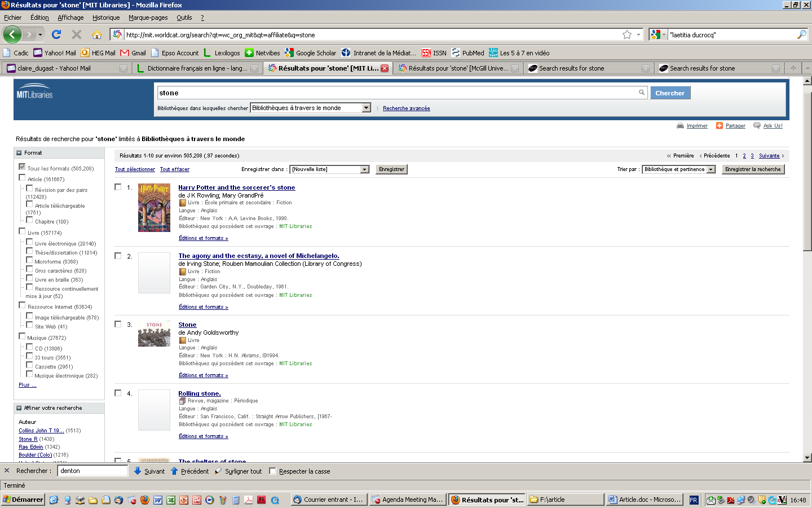Click the MIT Libraries logo

point(35,91)
